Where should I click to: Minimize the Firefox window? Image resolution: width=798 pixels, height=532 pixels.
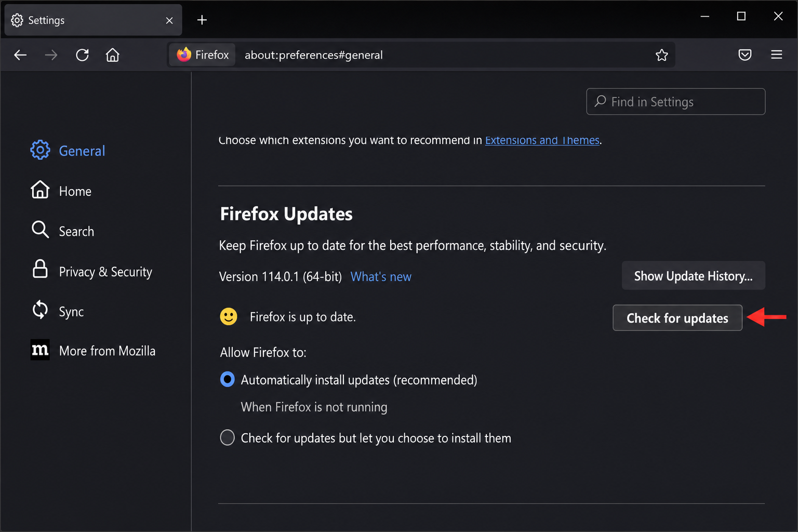[x=704, y=17]
